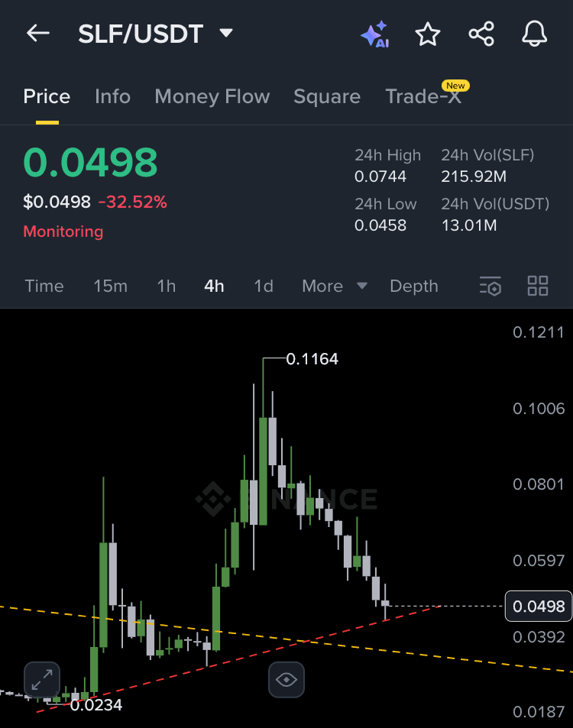
Task: Set a price alert with the bell
Action: tap(535, 34)
